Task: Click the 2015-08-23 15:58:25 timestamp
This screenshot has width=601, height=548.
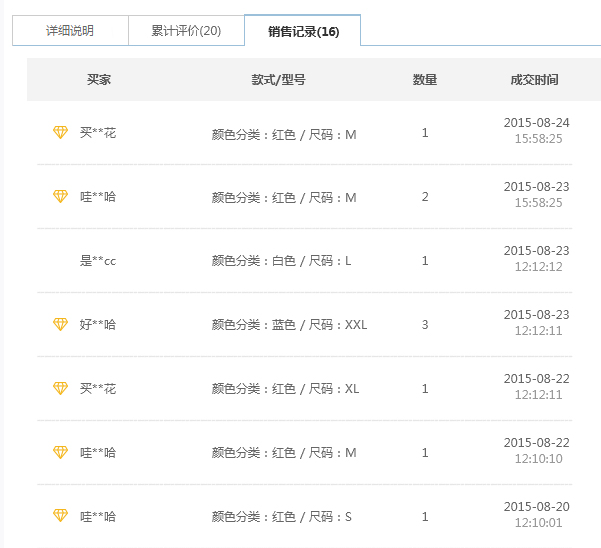Action: (537, 195)
